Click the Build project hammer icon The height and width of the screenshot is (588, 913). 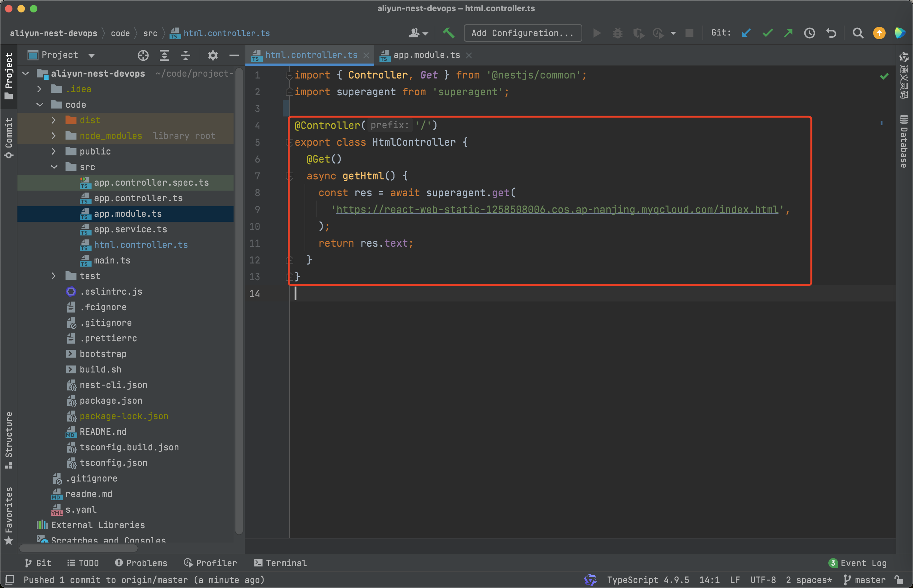pyautogui.click(x=448, y=33)
